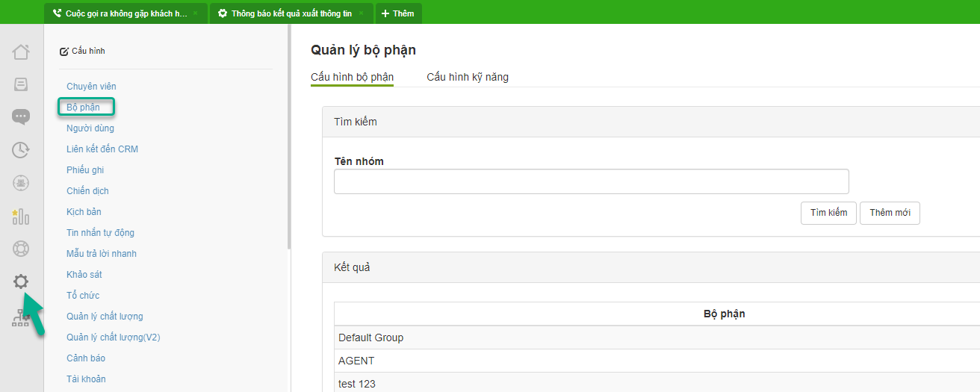The height and width of the screenshot is (392, 980).
Task: Open the lifebuoy support sidebar icon
Action: [21, 249]
